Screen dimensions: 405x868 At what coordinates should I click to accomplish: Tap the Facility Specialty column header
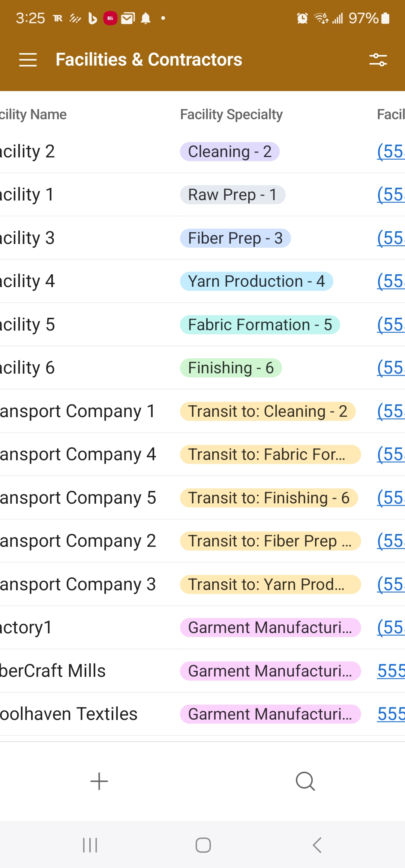(x=231, y=114)
